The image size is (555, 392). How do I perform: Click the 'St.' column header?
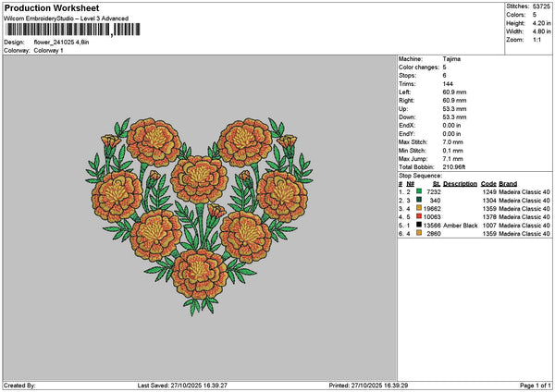[437, 184]
